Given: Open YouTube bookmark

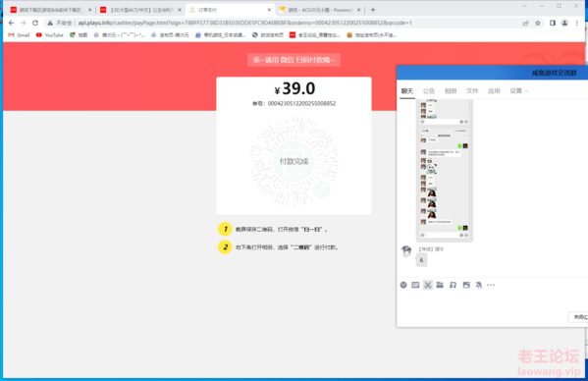Looking at the screenshot, I should pos(50,35).
